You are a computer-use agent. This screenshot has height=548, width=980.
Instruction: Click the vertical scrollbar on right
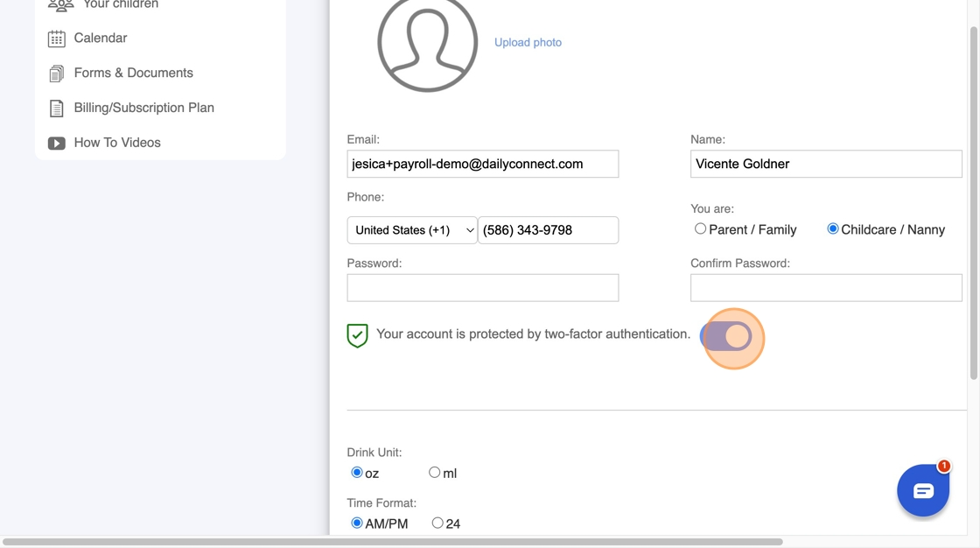pyautogui.click(x=974, y=203)
